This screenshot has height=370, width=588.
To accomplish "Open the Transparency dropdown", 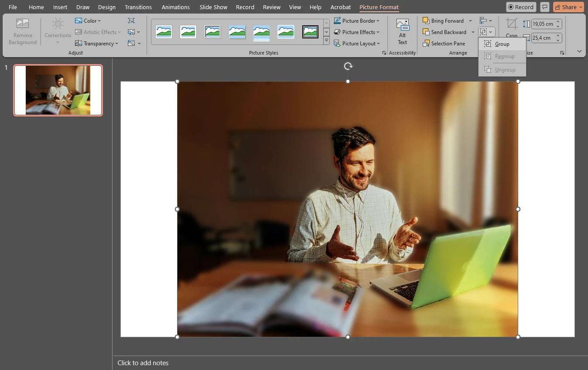I will coord(96,43).
